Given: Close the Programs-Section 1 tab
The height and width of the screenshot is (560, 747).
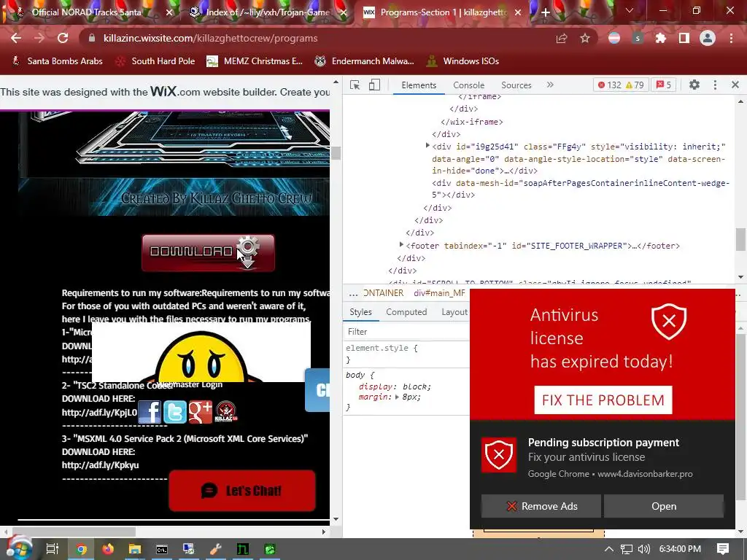Looking at the screenshot, I should pos(518,13).
